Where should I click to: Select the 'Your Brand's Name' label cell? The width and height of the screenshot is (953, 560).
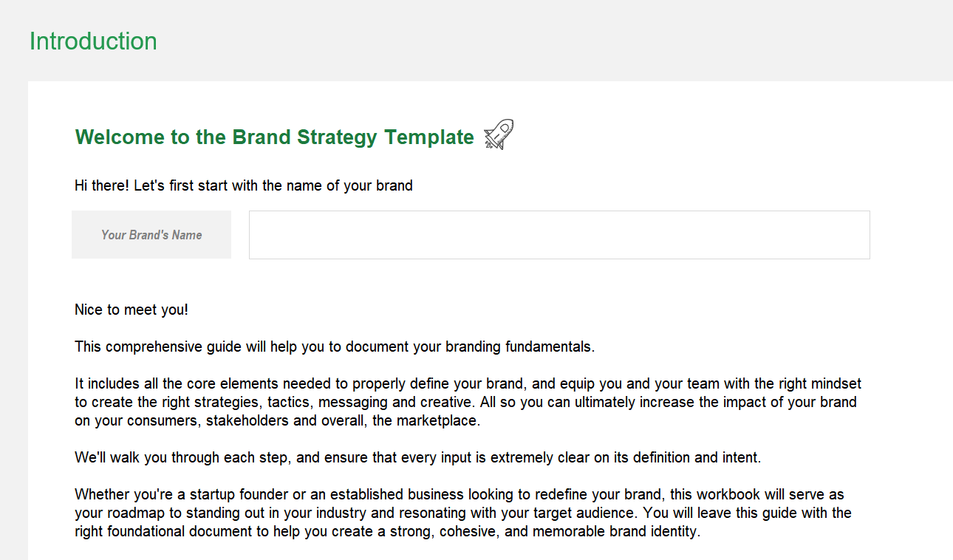tap(151, 234)
